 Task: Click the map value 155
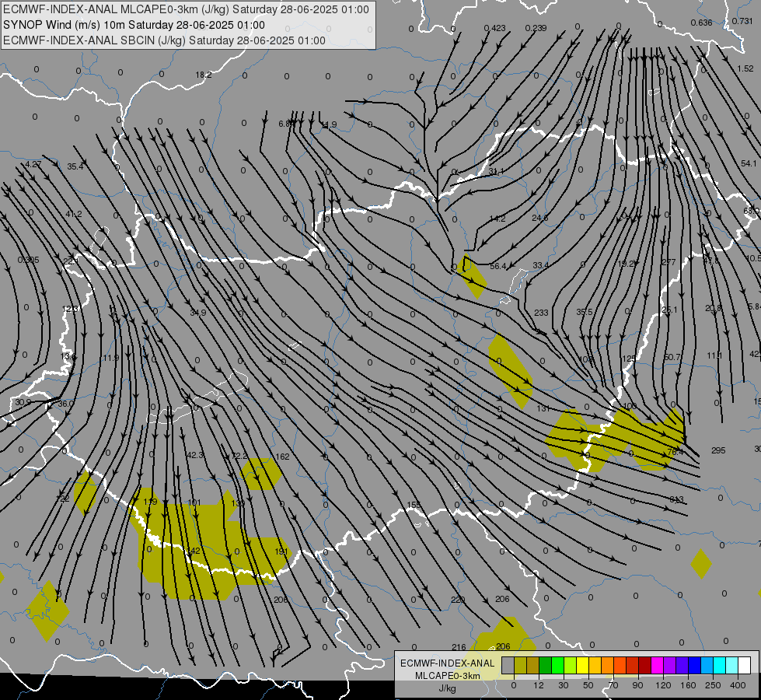pyautogui.click(x=414, y=506)
